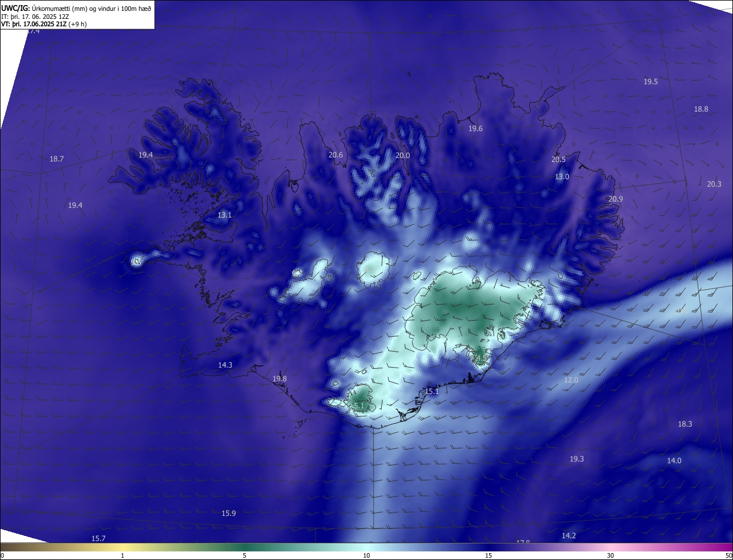Screen dimensions: 733x560
Task: Click the 20.9 value label
Action: point(616,199)
